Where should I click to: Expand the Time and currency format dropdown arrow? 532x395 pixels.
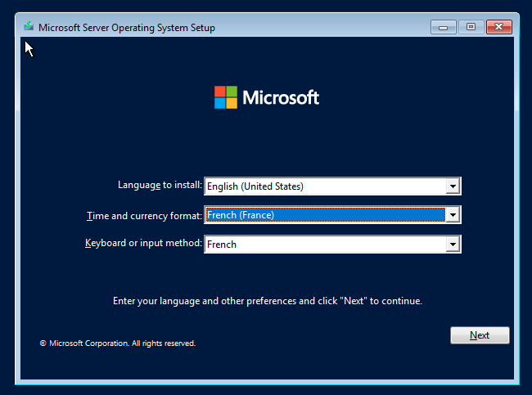pos(453,215)
